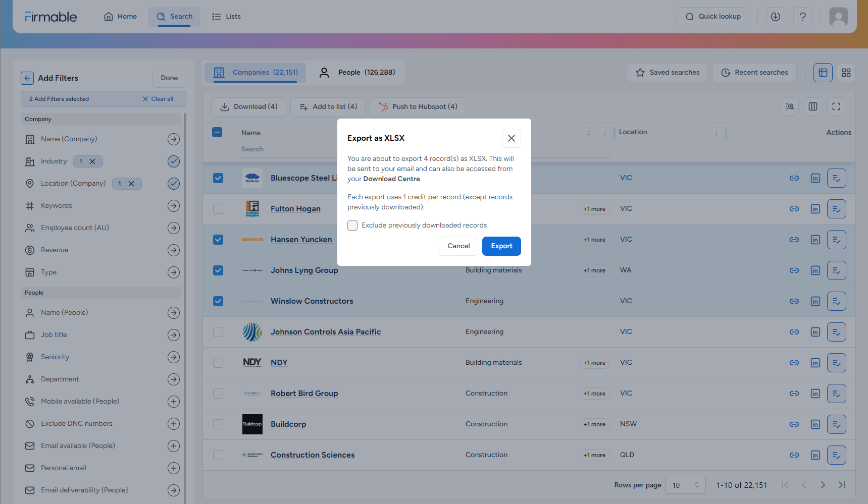Screen dimensions: 868x504
Task: Select the Buildcorp row checkbox
Action: click(218, 424)
